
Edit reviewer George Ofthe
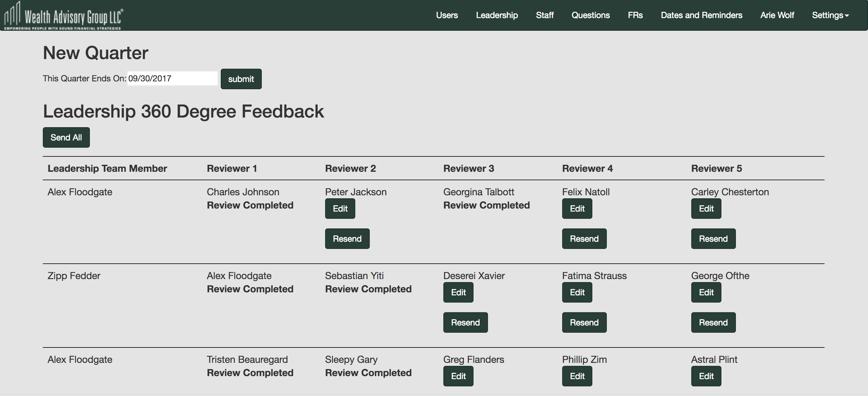(x=706, y=292)
